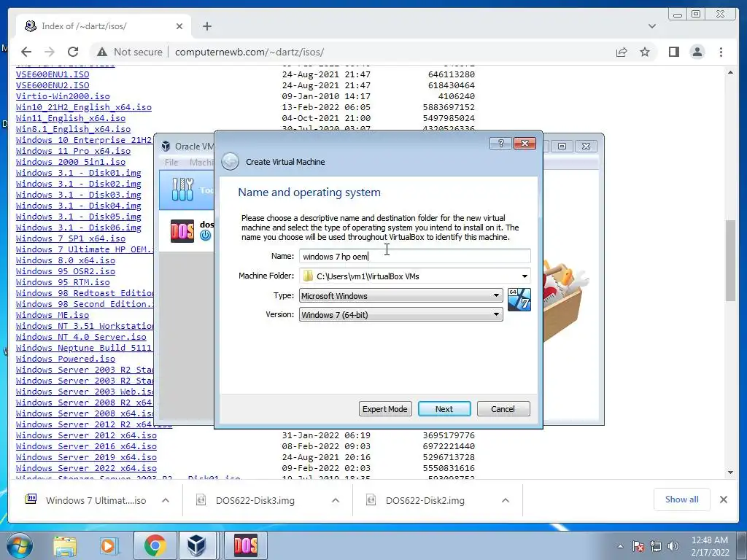This screenshot has height=560, width=747.
Task: Bookmark this page with star icon
Action: click(x=645, y=52)
